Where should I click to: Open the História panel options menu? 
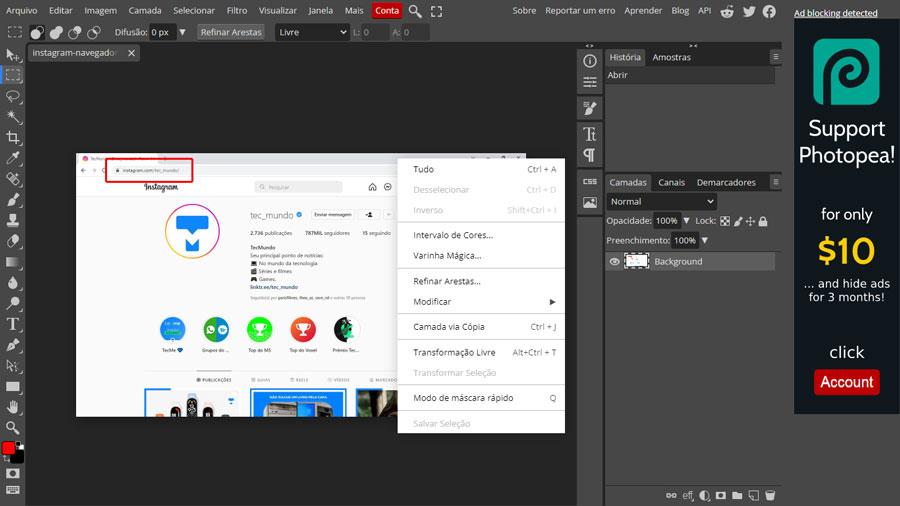pos(775,57)
